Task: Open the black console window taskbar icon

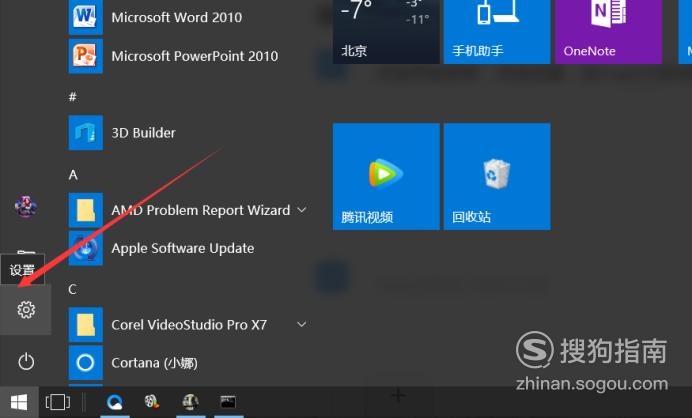Action: (228, 402)
